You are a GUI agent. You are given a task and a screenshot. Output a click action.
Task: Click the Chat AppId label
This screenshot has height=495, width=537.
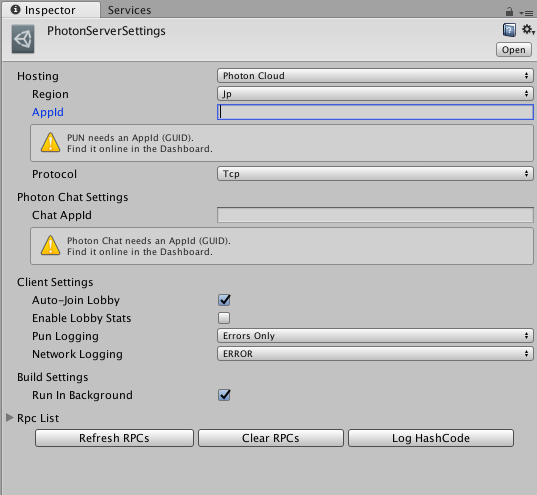point(62,215)
